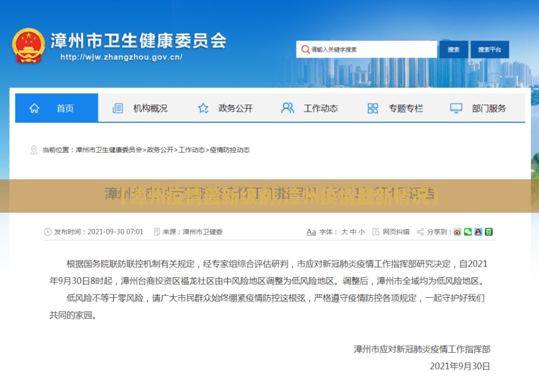Open breadcrumb link 政务公开

point(160,150)
